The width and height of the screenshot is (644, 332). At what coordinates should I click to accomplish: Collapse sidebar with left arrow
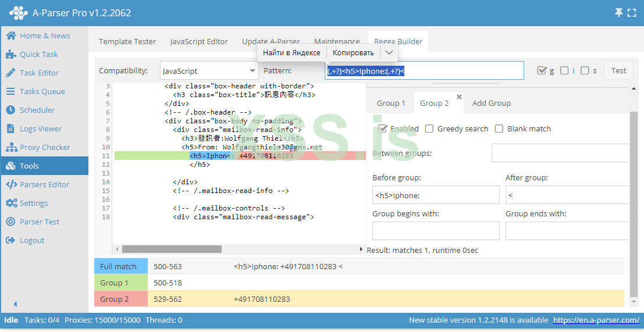[x=16, y=304]
